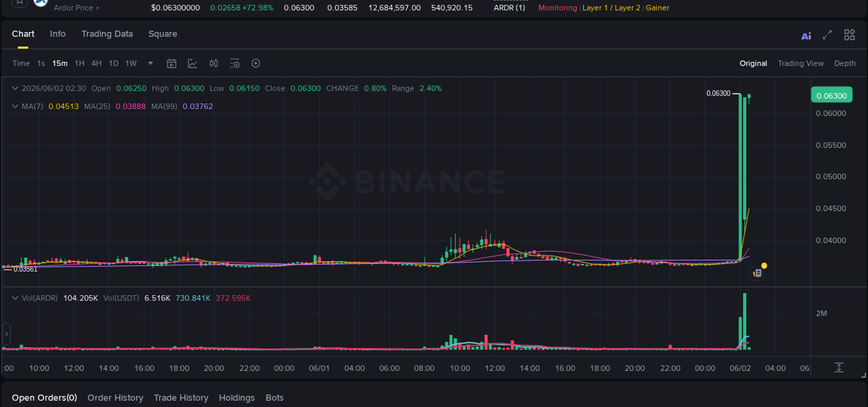Open the chart layout grid options
The image size is (868, 407).
coord(849,35)
